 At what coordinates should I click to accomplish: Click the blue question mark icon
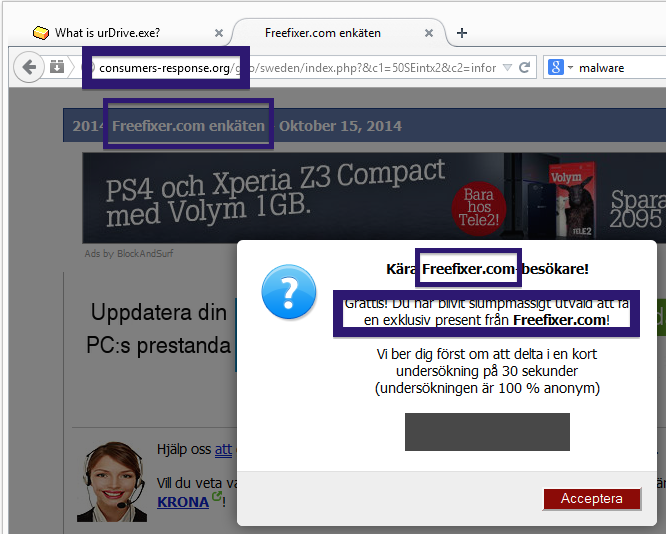click(288, 291)
